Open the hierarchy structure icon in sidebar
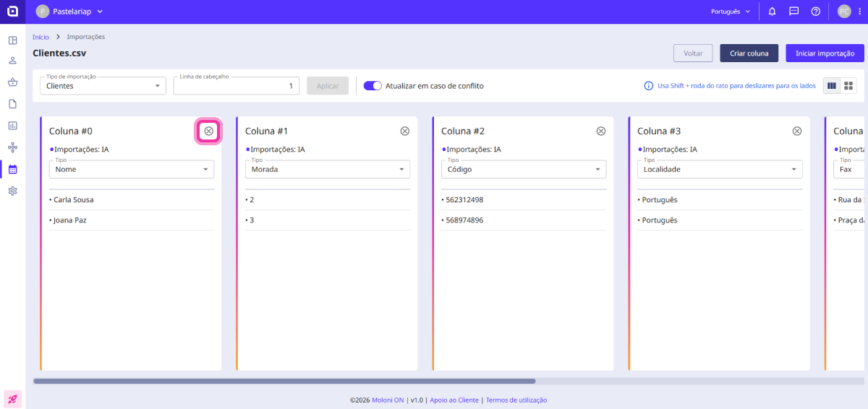Screen dimensions: 868x409 [12, 147]
